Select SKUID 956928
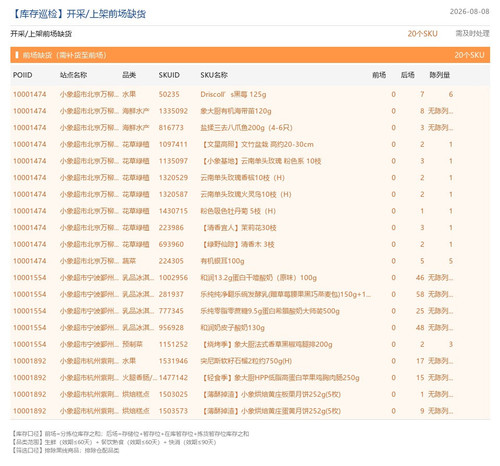This screenshot has height=466, width=500. [x=171, y=328]
